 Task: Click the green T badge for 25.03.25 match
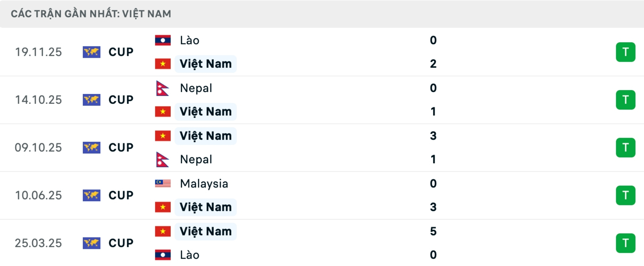click(625, 243)
